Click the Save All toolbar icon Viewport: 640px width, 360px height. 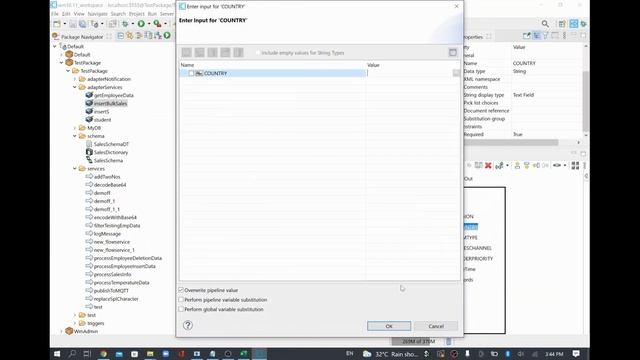coord(82,24)
